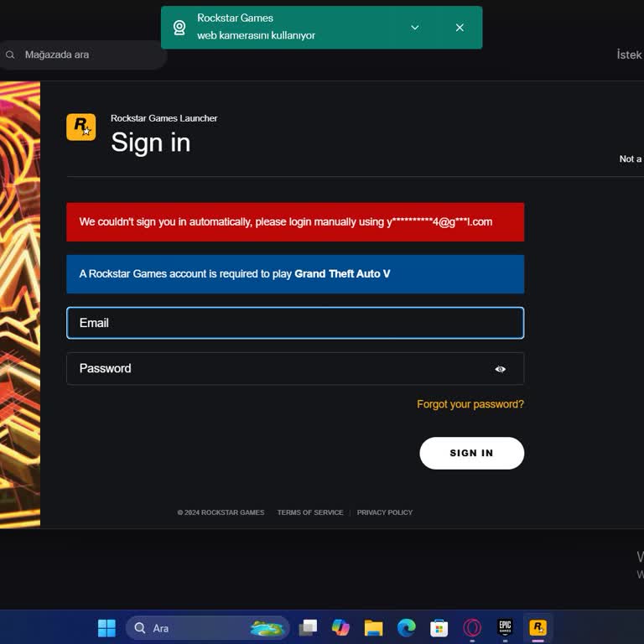Open File Explorer from the taskbar

point(373,628)
